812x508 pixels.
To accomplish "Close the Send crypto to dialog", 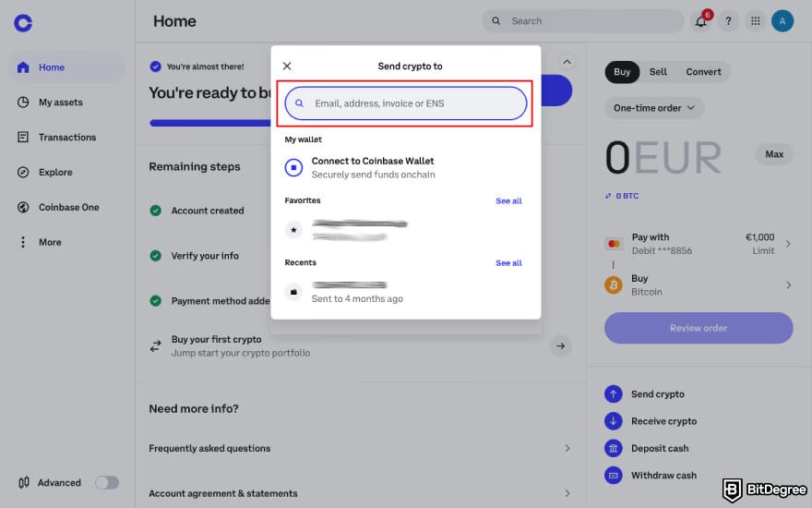I will coord(287,66).
